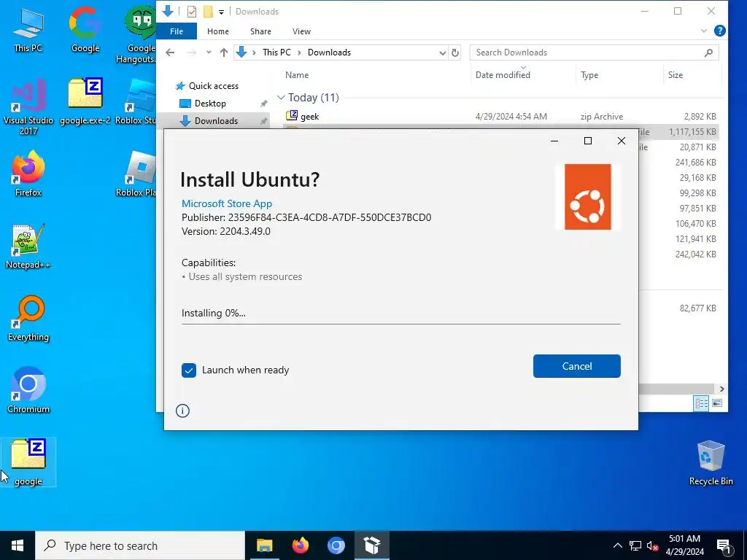Select the google.exe-2 archive icon

(85, 101)
